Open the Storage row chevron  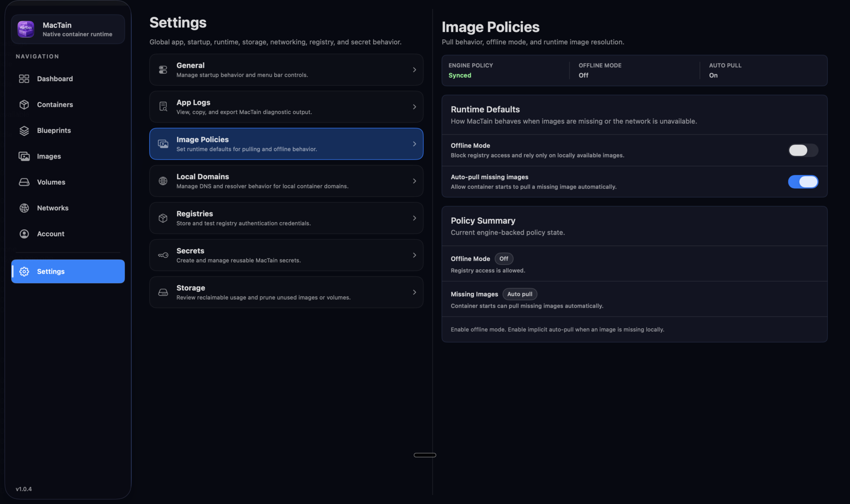[x=414, y=293]
